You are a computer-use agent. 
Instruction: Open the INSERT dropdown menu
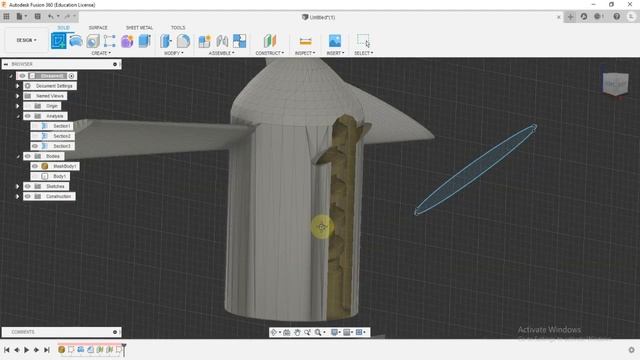pyautogui.click(x=335, y=53)
